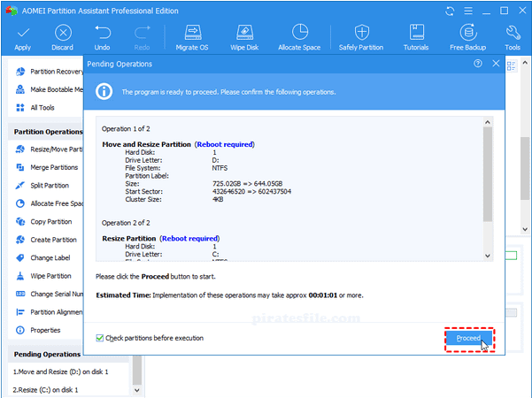Click operations list scroll up arrow
This screenshot has width=532, height=398.
click(x=488, y=122)
